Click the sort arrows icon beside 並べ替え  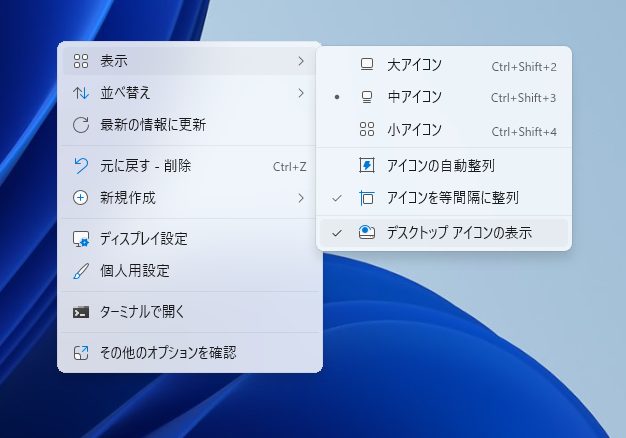81,93
